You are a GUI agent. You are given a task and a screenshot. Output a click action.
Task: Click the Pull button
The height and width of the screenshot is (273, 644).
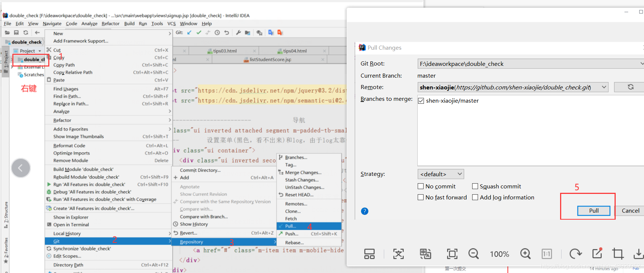tap(594, 211)
